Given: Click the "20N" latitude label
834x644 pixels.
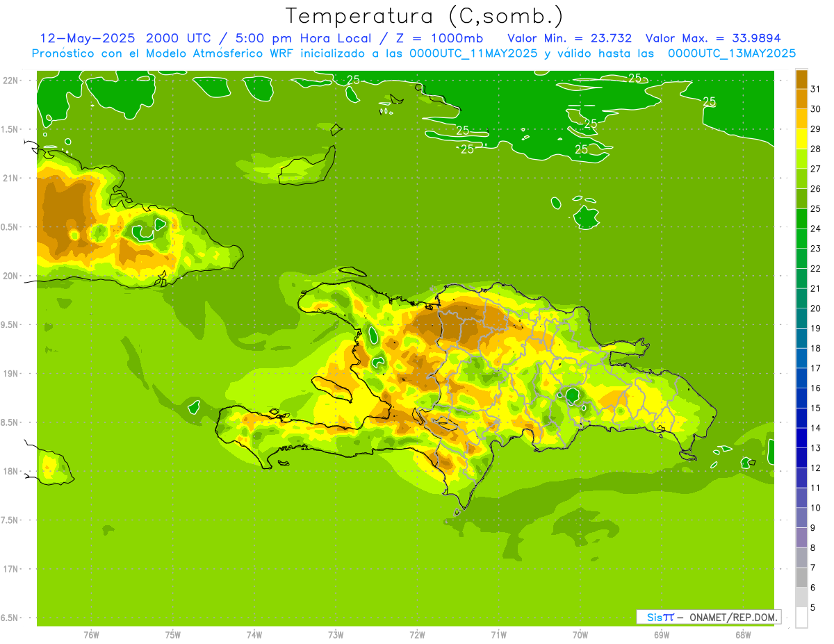Looking at the screenshot, I should point(10,276).
